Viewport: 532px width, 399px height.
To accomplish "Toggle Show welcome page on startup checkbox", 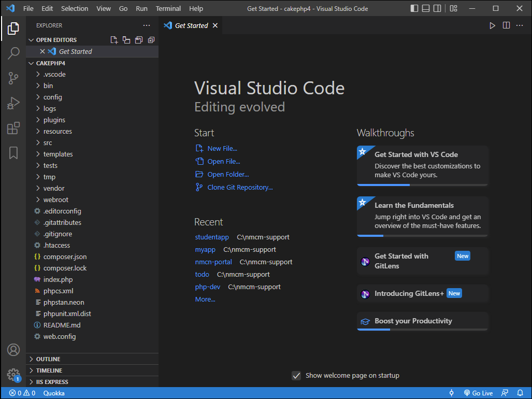I will [296, 376].
